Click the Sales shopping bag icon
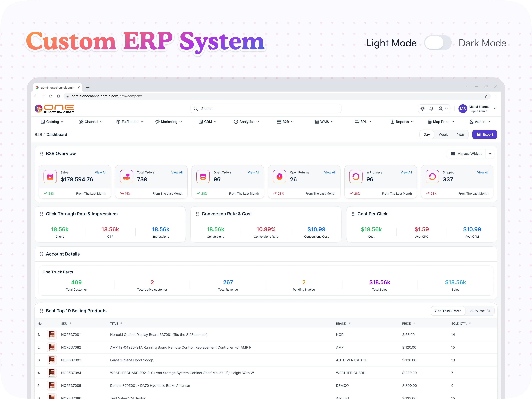 [x=50, y=177]
